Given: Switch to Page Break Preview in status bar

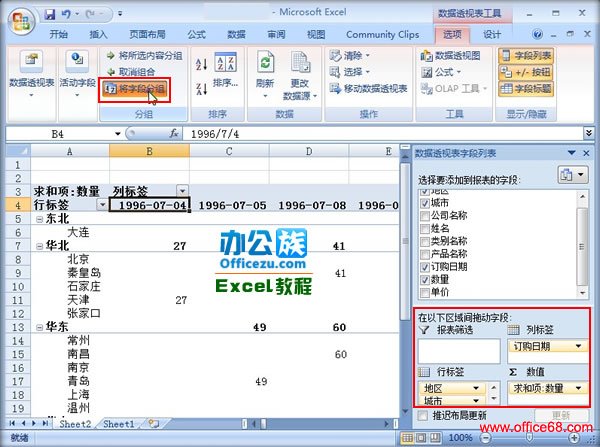Looking at the screenshot, I should pyautogui.click(x=435, y=437).
